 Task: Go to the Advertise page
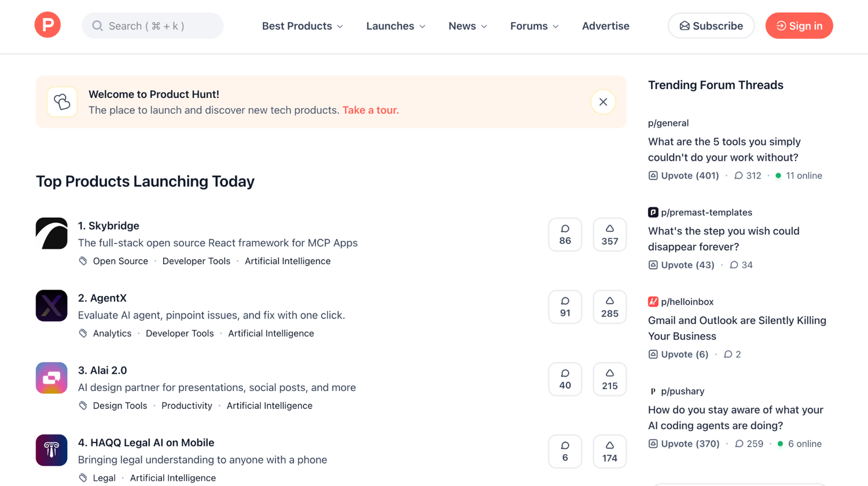tap(605, 26)
